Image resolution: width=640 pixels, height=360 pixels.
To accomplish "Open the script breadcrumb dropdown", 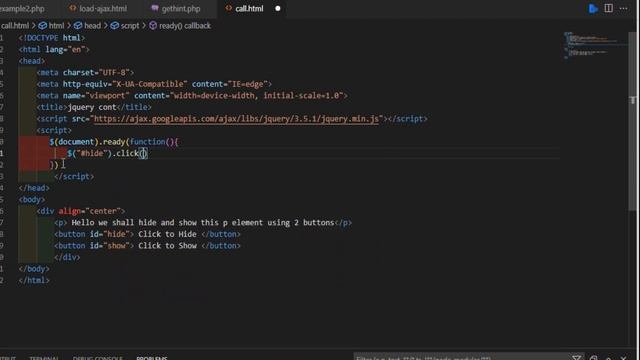I will [x=125, y=26].
